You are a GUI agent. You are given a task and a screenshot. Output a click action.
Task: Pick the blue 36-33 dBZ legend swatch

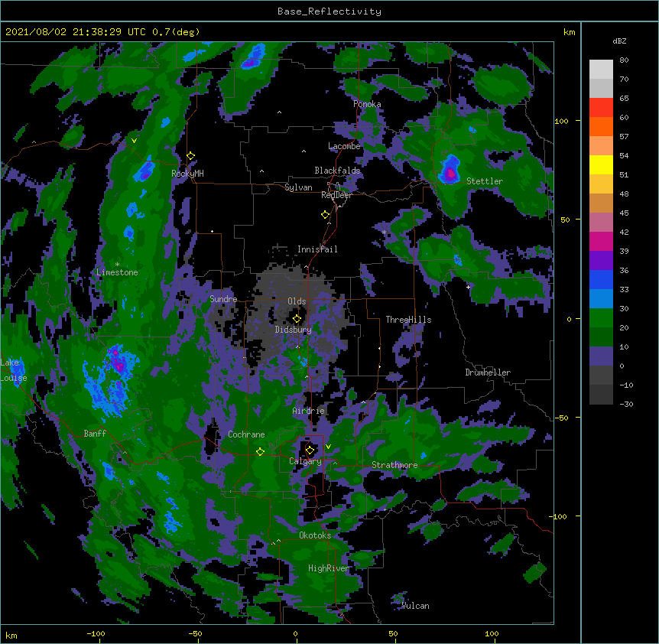click(x=601, y=279)
